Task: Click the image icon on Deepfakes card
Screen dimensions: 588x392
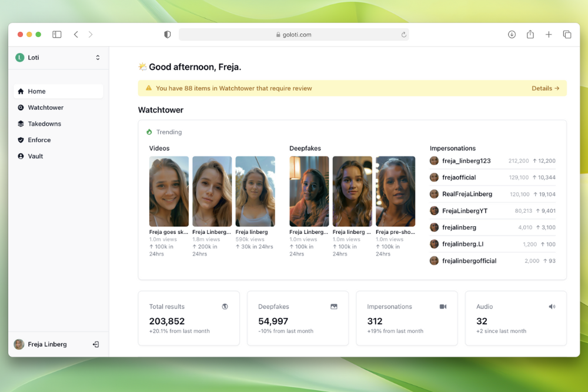Action: coord(333,306)
